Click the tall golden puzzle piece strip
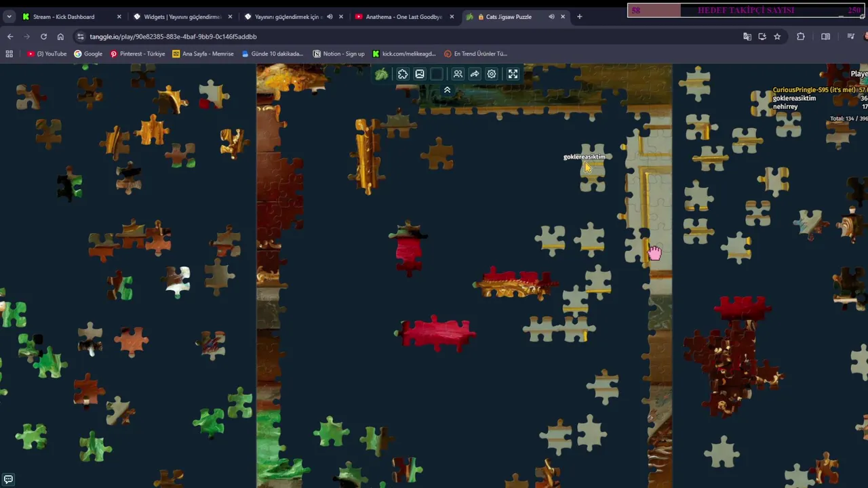The image size is (868, 488). pyautogui.click(x=367, y=157)
